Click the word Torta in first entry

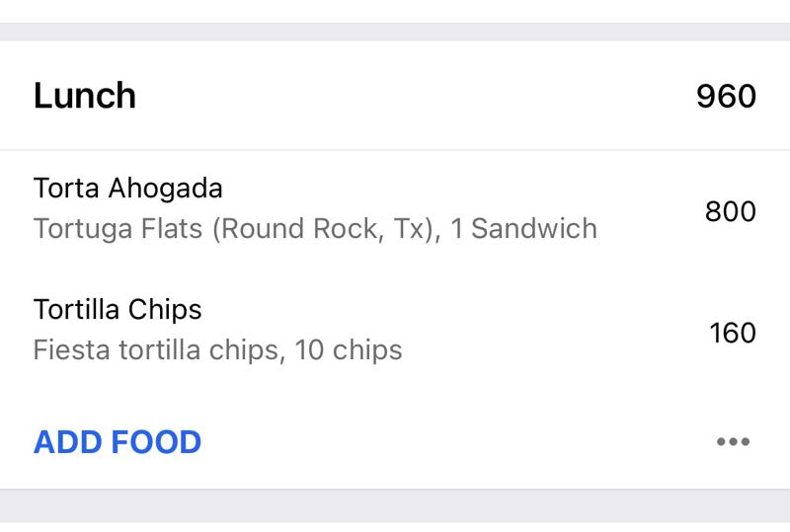pos(67,188)
